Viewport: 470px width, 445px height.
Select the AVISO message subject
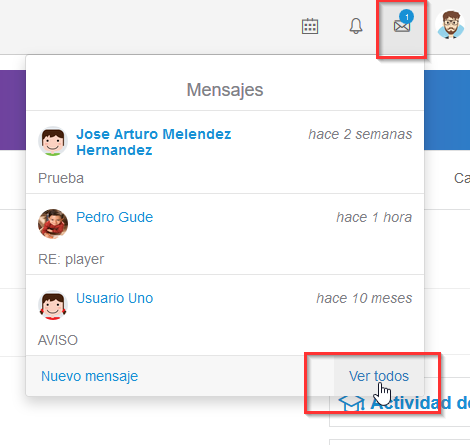click(x=58, y=340)
